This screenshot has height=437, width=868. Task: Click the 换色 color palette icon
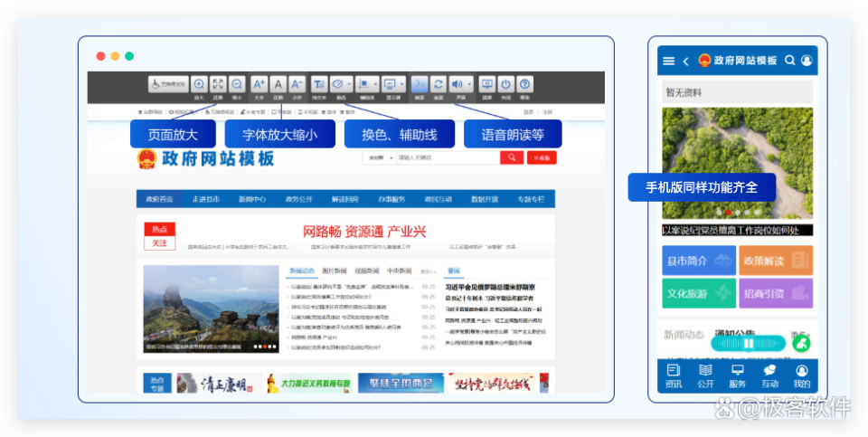click(x=337, y=84)
